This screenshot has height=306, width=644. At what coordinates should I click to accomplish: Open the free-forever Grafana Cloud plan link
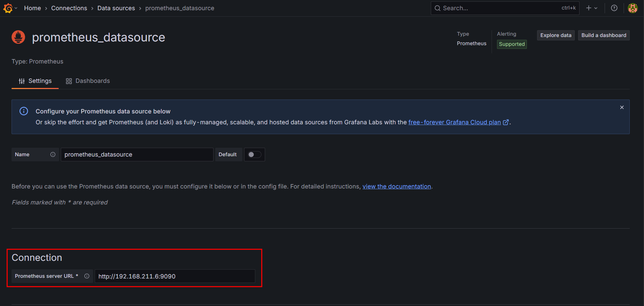tap(454, 122)
